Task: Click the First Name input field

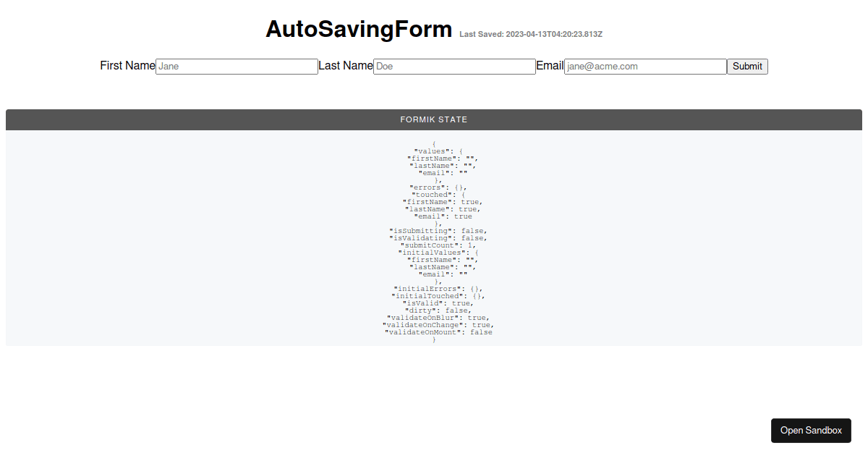Action: point(237,66)
